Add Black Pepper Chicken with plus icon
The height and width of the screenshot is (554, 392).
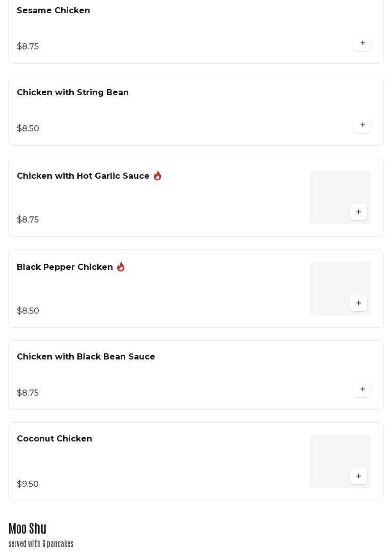coord(358,303)
